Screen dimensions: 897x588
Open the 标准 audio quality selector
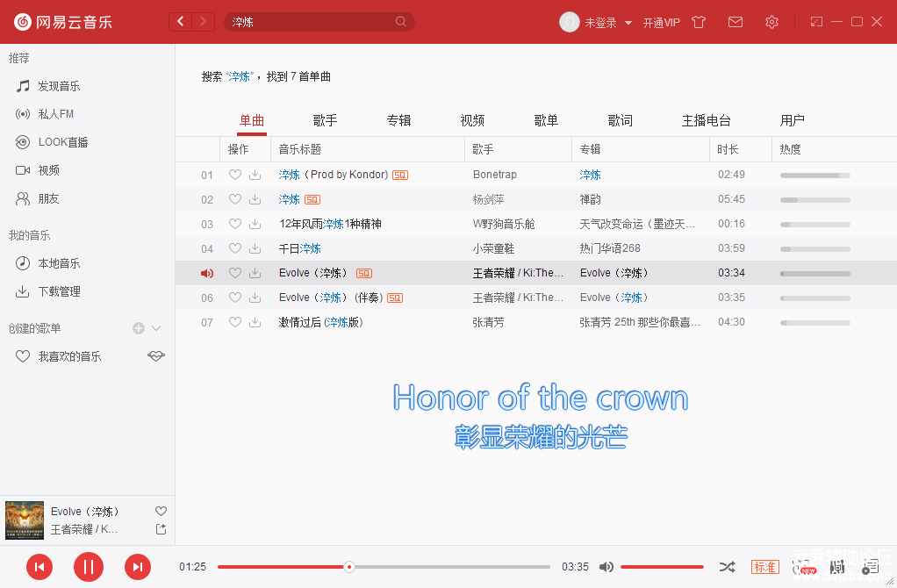pos(764,567)
